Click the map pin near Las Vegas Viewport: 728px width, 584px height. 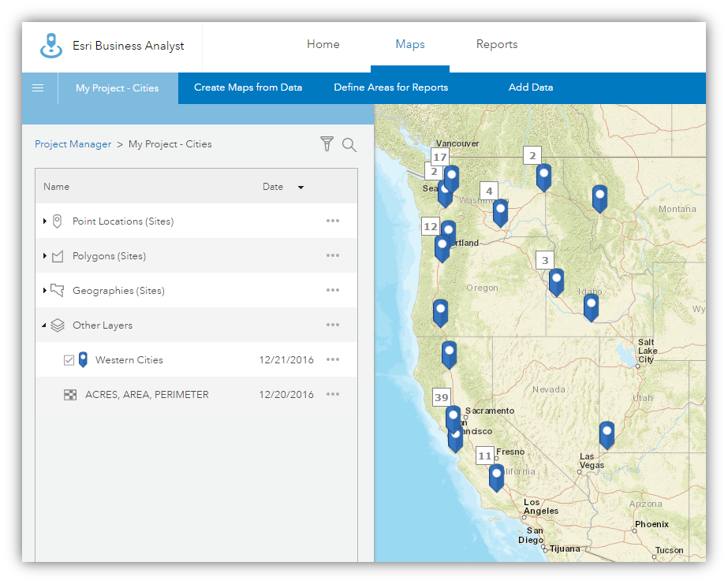pos(607,435)
